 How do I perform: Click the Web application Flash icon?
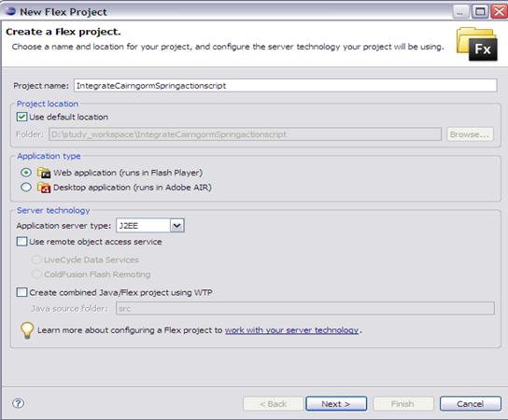(44, 173)
